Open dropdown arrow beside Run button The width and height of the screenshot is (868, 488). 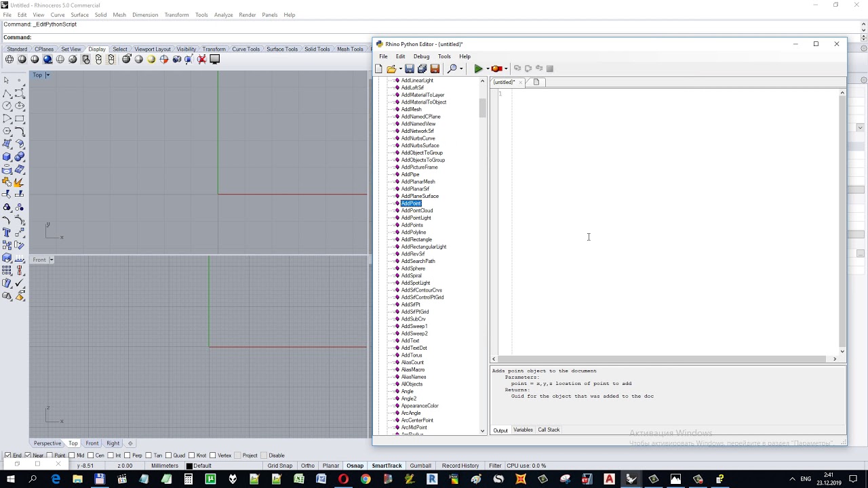pyautogui.click(x=487, y=68)
